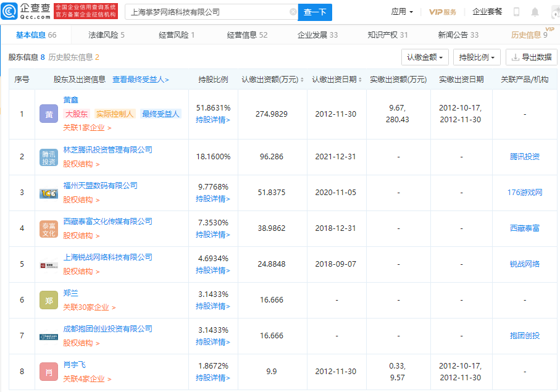The width and height of the screenshot is (560, 392).
Task: Switch to the 法律风险 tab
Action: 106,35
